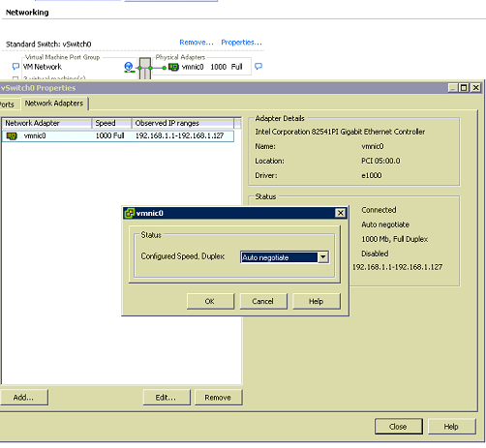Image resolution: width=486 pixels, height=448 pixels.
Task: Close the vSwitch0 Properties window
Action: click(x=399, y=427)
